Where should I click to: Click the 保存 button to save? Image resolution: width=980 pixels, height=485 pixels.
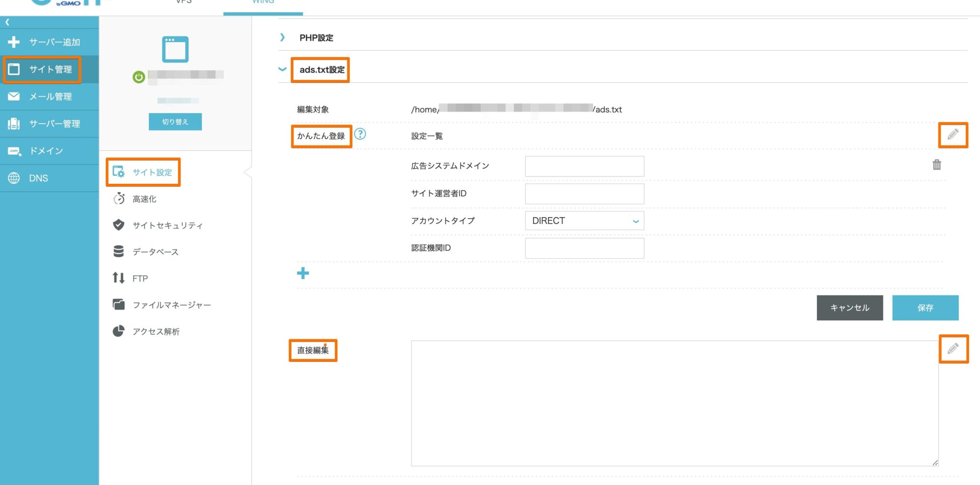[x=925, y=308]
